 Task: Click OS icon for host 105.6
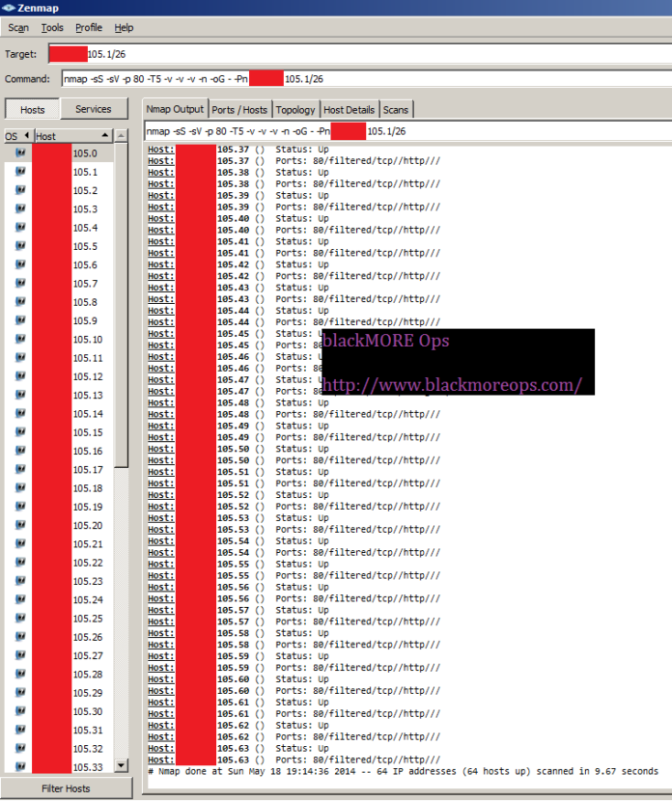(x=20, y=264)
